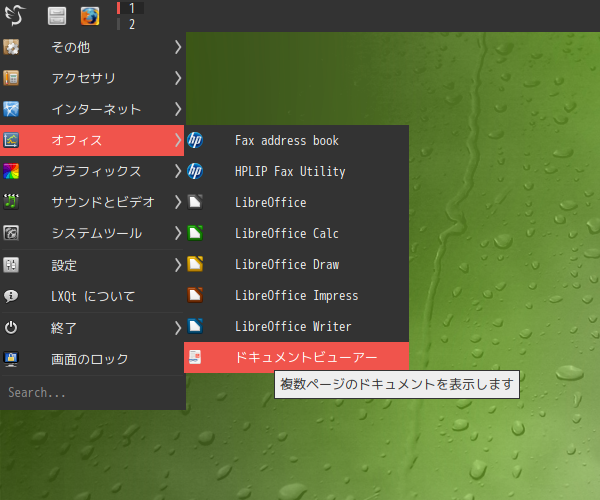Screen dimensions: 600x500
Task: Click the ドキュメントビューアー document icon
Action: tap(195, 357)
